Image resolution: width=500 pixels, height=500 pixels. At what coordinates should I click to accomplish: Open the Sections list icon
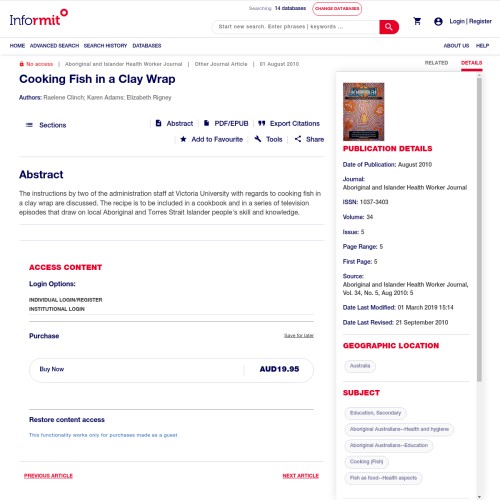pos(29,125)
